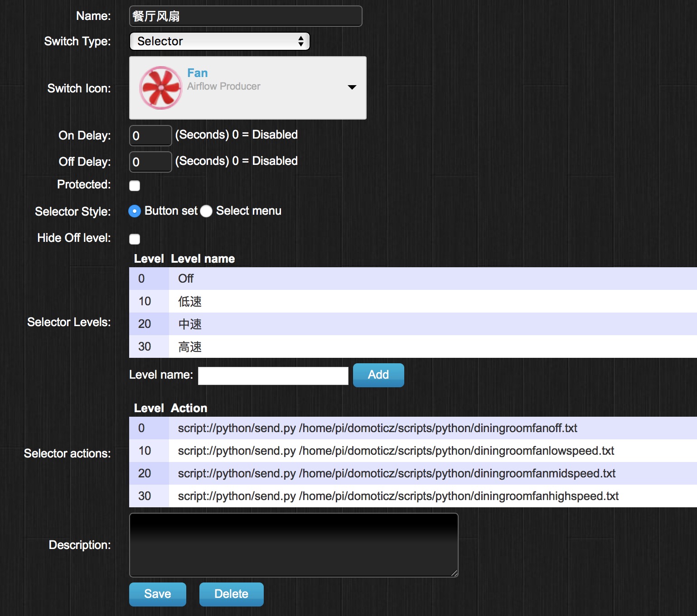Click level 30 cell in Selector Levels

click(149, 346)
